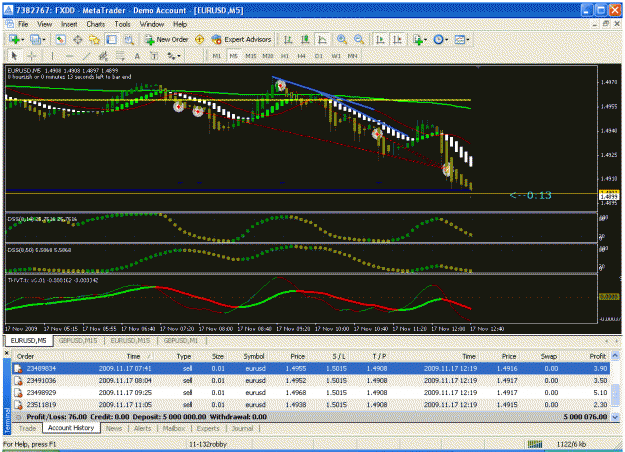
Task: Open the Tools menu
Action: (x=122, y=24)
